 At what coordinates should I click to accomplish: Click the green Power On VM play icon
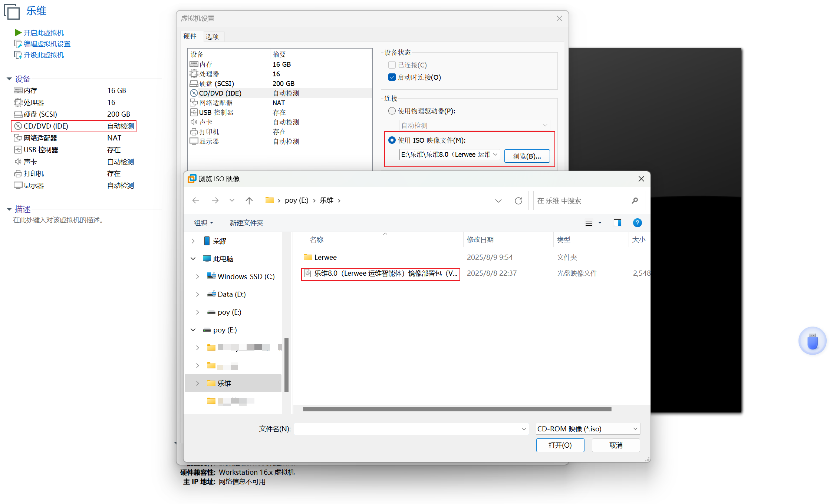[x=18, y=33]
